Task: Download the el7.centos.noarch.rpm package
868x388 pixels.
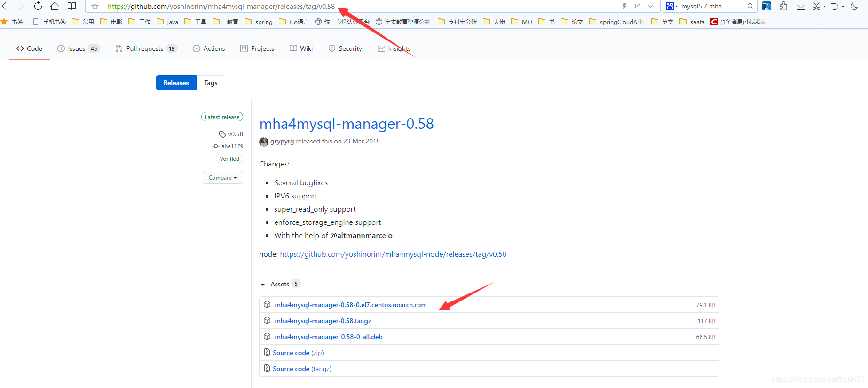Action: [x=351, y=305]
